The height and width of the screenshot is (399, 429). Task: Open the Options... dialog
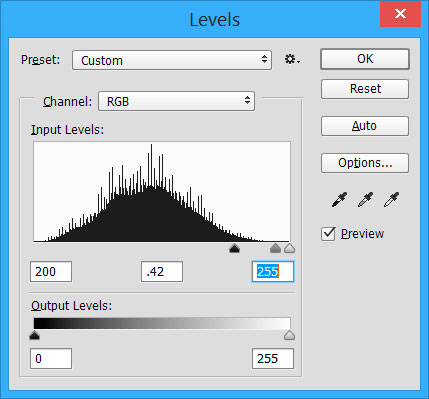coord(365,163)
